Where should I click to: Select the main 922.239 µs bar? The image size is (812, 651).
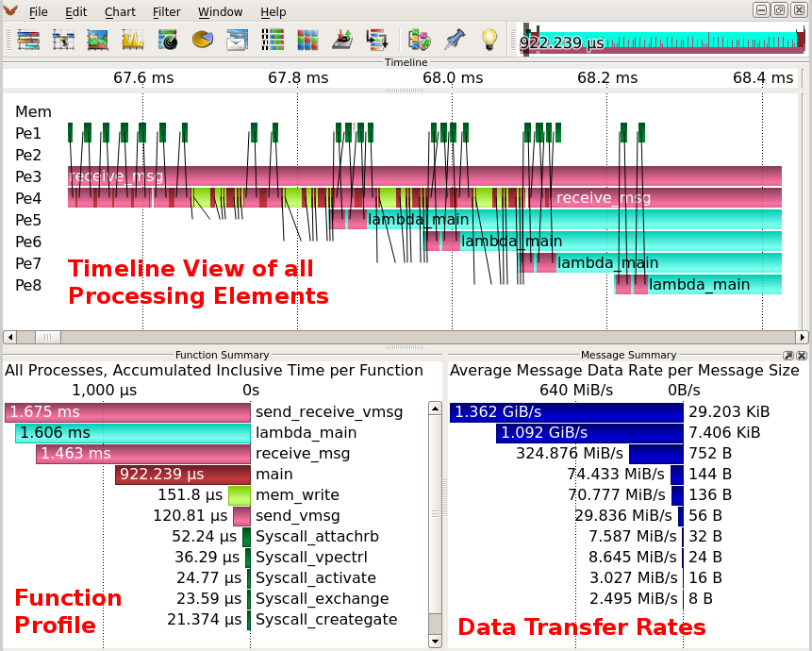[x=183, y=475]
